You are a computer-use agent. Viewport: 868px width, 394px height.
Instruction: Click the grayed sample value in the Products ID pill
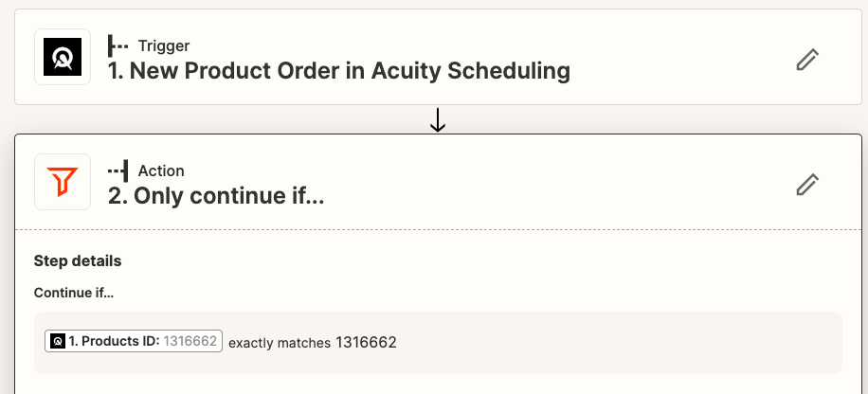(190, 341)
